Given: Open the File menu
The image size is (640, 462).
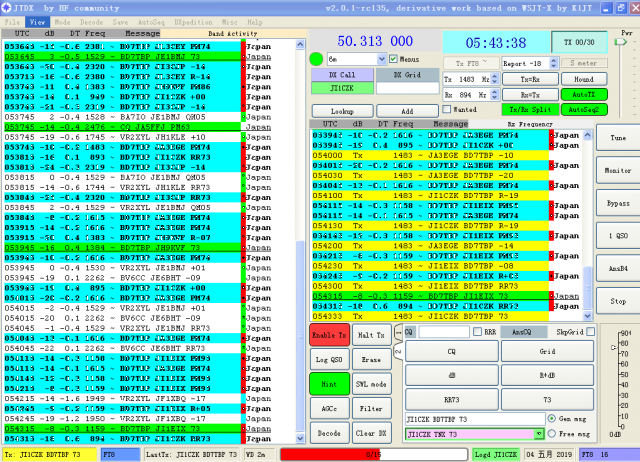Looking at the screenshot, I should click(12, 22).
